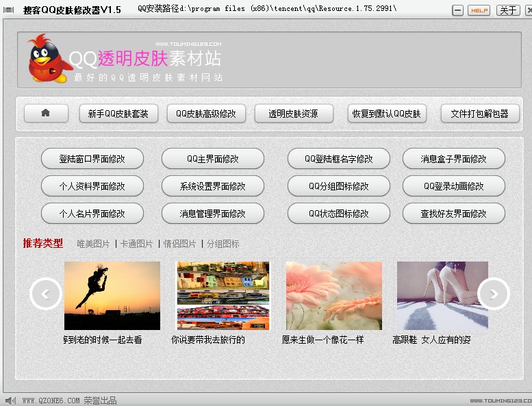The height and width of the screenshot is (406, 532).
Task: Open QQ皮肤高级修改 section
Action: click(x=206, y=114)
